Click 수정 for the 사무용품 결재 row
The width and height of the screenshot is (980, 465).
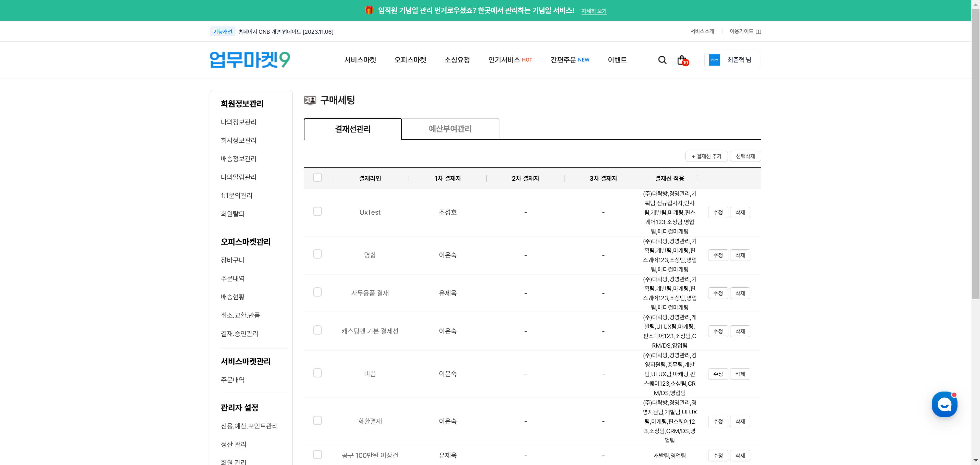click(x=718, y=293)
